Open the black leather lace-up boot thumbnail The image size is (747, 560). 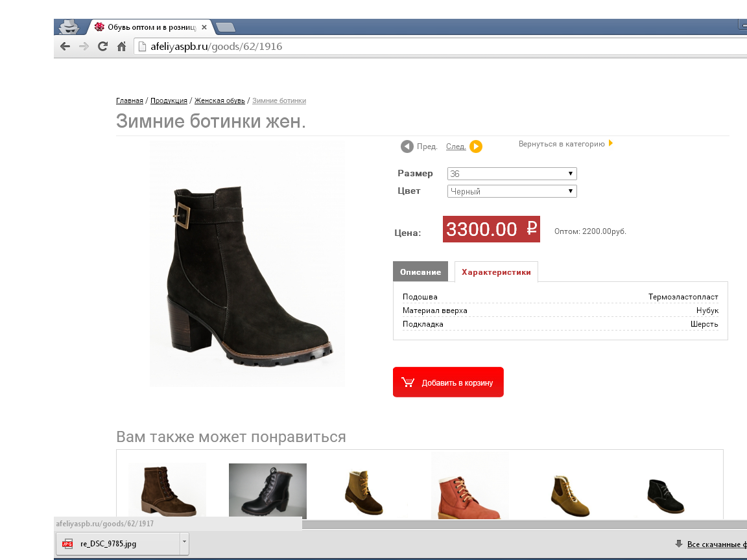[268, 491]
